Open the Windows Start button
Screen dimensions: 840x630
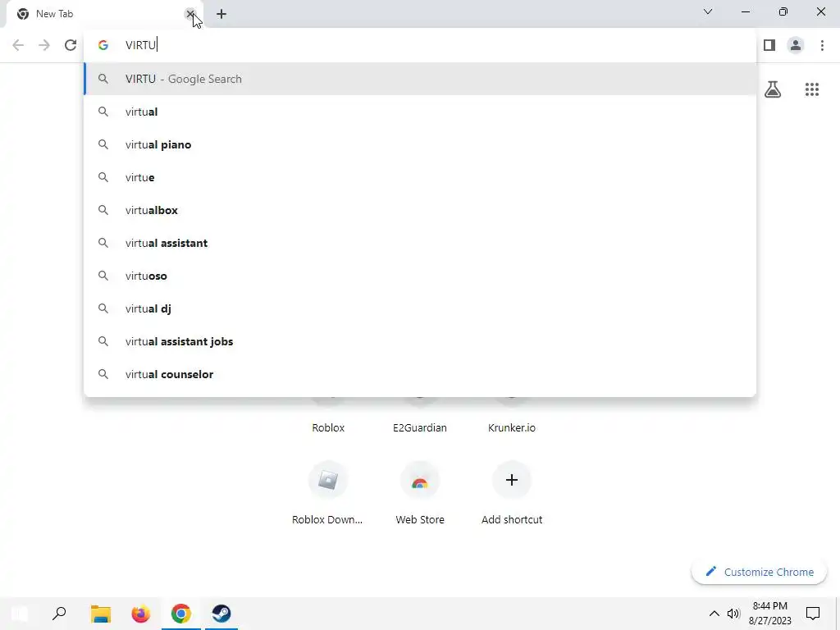pyautogui.click(x=20, y=614)
